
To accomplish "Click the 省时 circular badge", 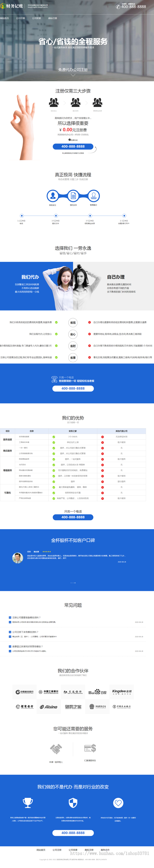I will [73, 346].
